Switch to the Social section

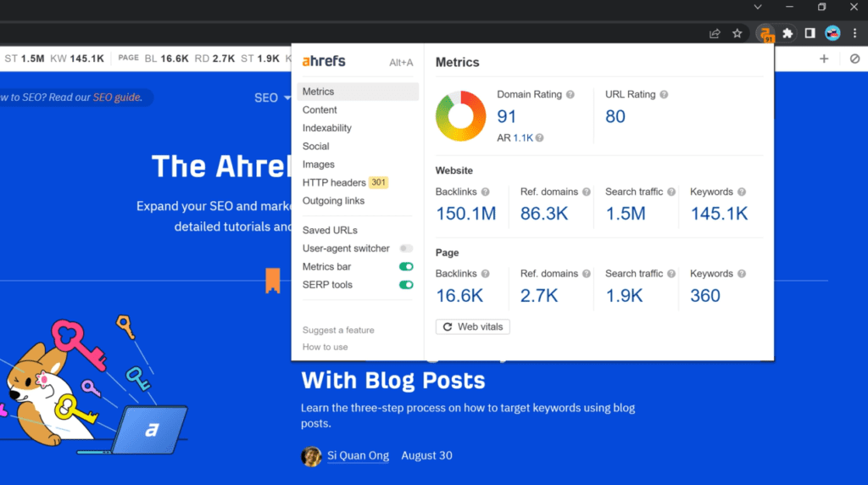(x=315, y=147)
